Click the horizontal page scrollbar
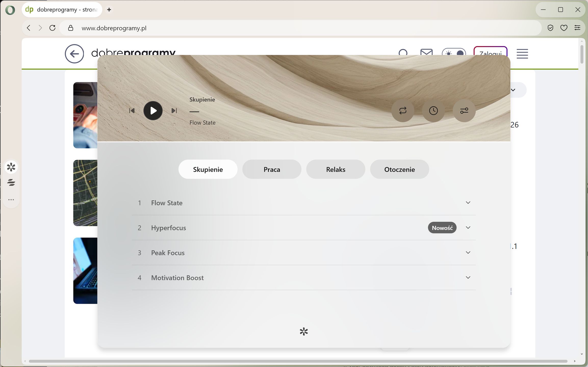588x367 pixels. [298, 361]
